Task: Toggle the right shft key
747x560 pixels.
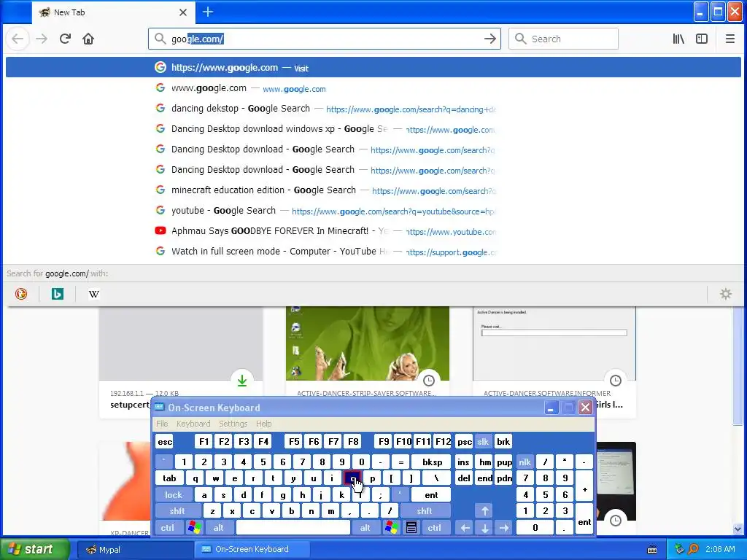Action: click(425, 511)
